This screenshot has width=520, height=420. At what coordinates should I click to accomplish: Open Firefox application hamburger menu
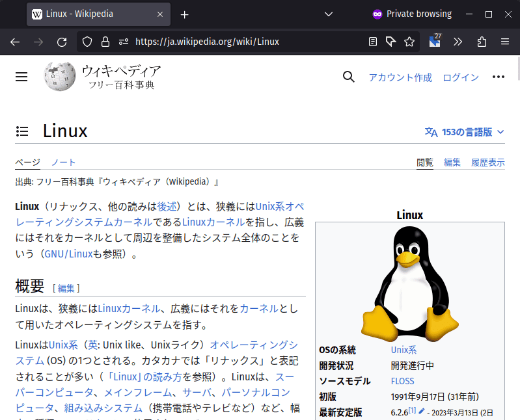click(505, 42)
